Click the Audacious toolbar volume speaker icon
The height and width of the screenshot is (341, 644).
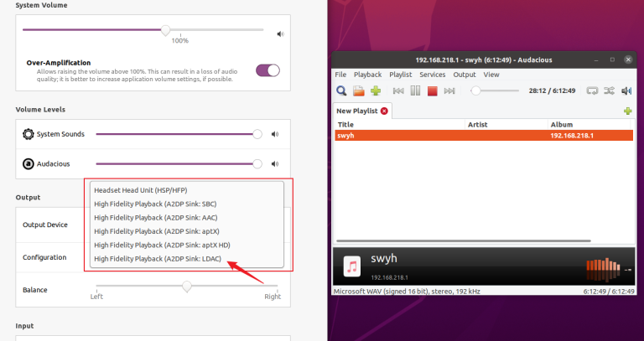[626, 90]
